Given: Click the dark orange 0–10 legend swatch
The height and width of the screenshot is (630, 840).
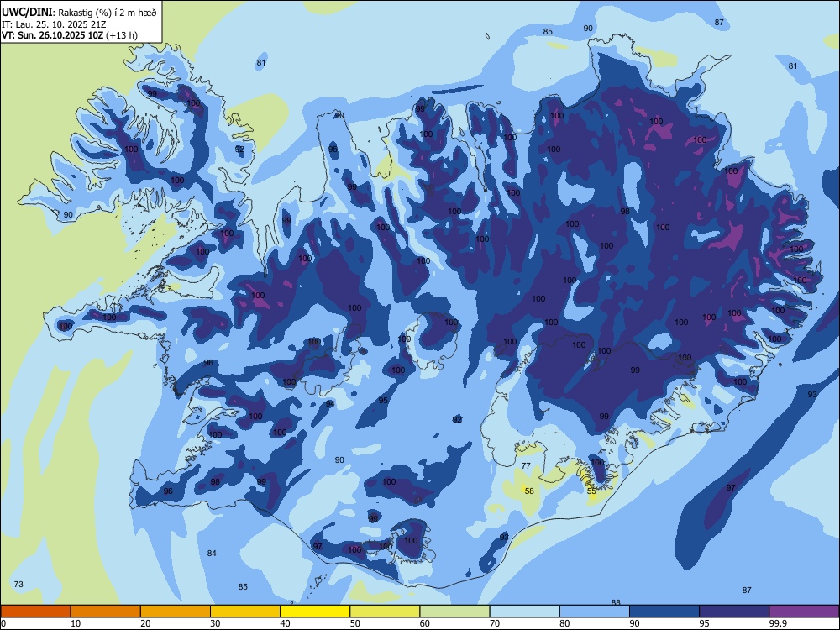Looking at the screenshot, I should click(x=35, y=612).
